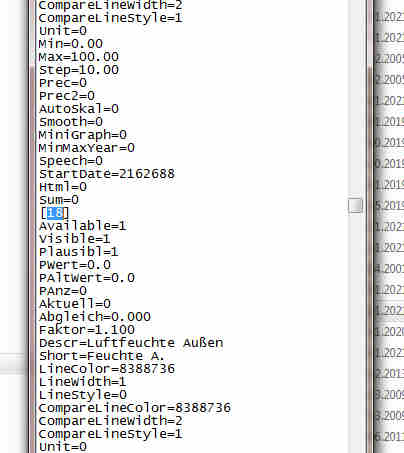Select the Short=Feuchte A. line
This screenshot has height=453, width=404.
point(102,356)
